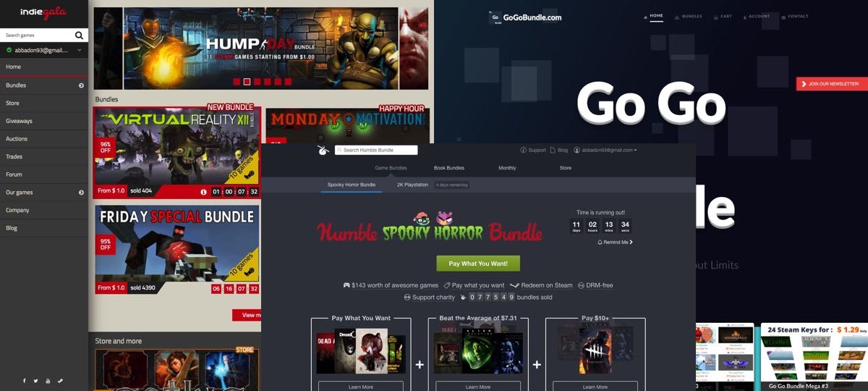Select third carousel dot on Hump Day banner
Viewport: 868px width, 391px height.
[257, 82]
